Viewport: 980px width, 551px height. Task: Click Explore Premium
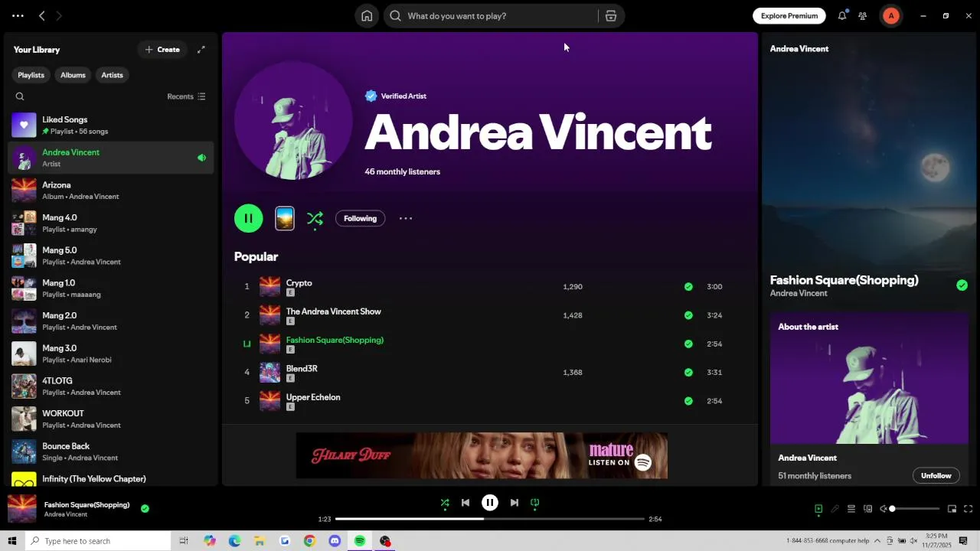(x=789, y=15)
